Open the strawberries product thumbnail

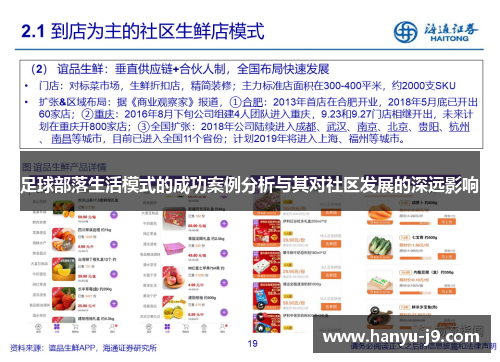click(x=64, y=299)
